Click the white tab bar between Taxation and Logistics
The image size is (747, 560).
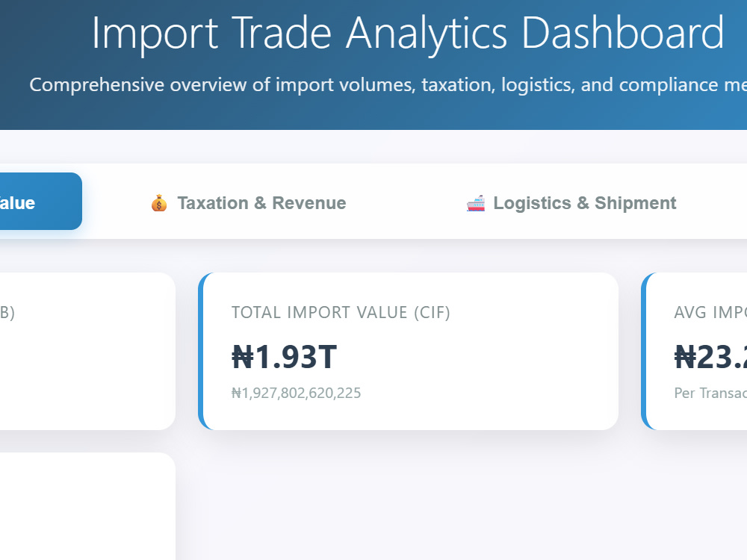(x=406, y=203)
